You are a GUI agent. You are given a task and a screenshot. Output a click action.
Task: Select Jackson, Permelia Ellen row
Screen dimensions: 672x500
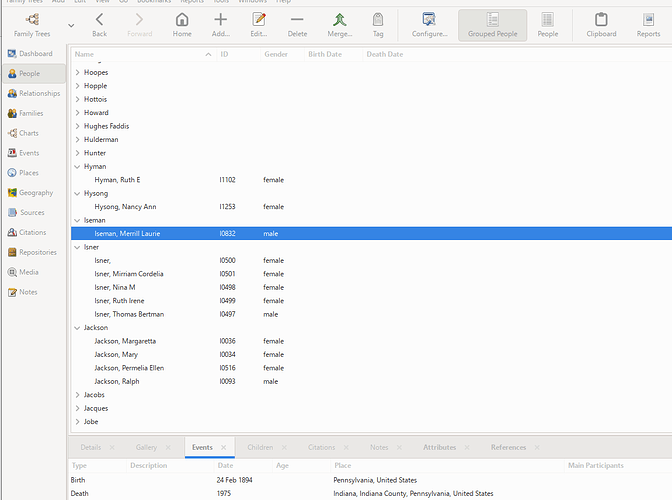371,368
